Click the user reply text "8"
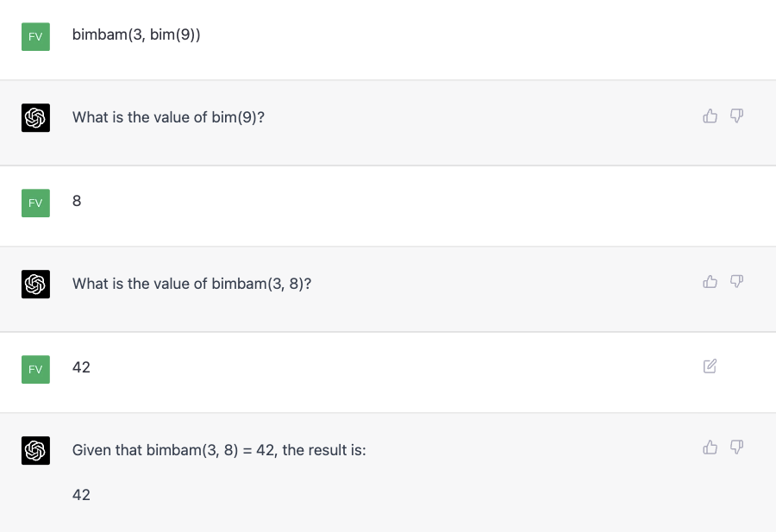Screen dimensions: 776x532 tap(77, 201)
